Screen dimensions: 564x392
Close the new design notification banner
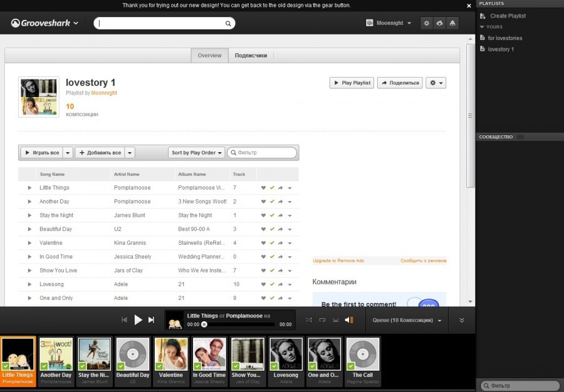[x=469, y=6]
